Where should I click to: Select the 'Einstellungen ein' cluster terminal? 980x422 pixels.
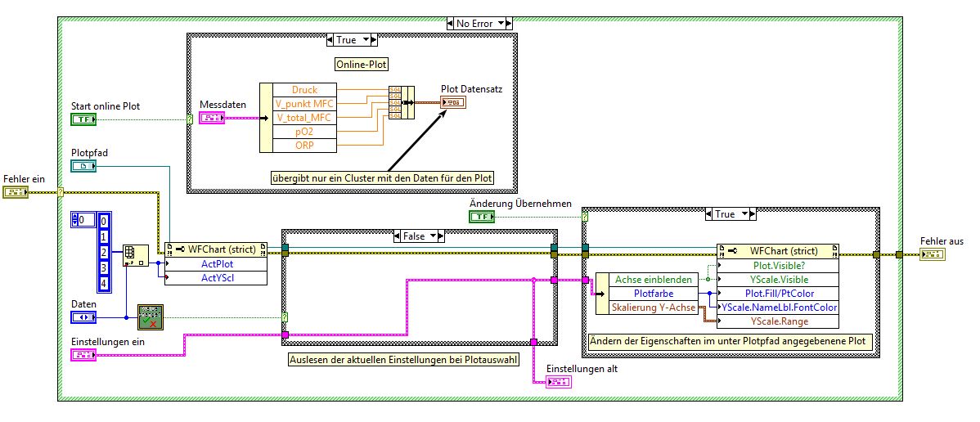83,355
